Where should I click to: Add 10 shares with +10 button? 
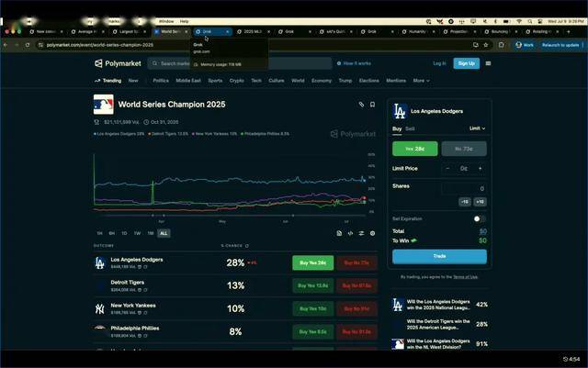480,202
